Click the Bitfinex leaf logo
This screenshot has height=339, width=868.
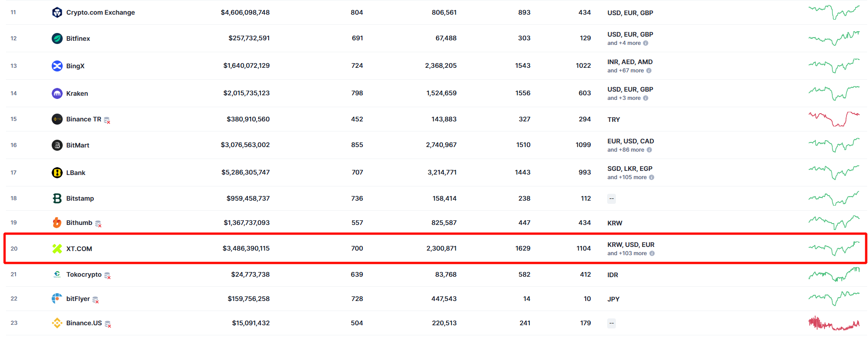(x=57, y=38)
